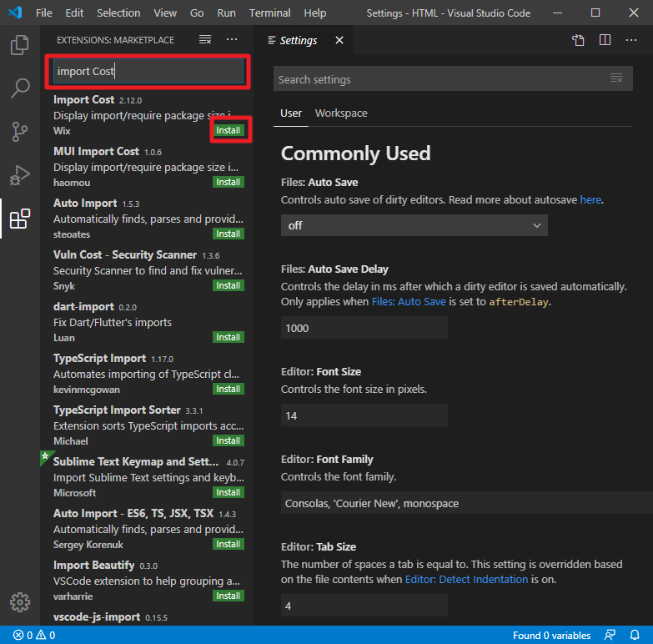Install Vuln Cost Security Scanner
The image size is (653, 644).
coord(229,285)
